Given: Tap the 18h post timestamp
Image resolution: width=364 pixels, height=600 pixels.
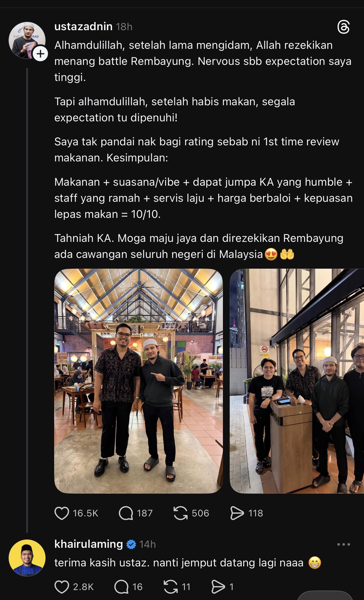Looking at the screenshot, I should (x=124, y=27).
